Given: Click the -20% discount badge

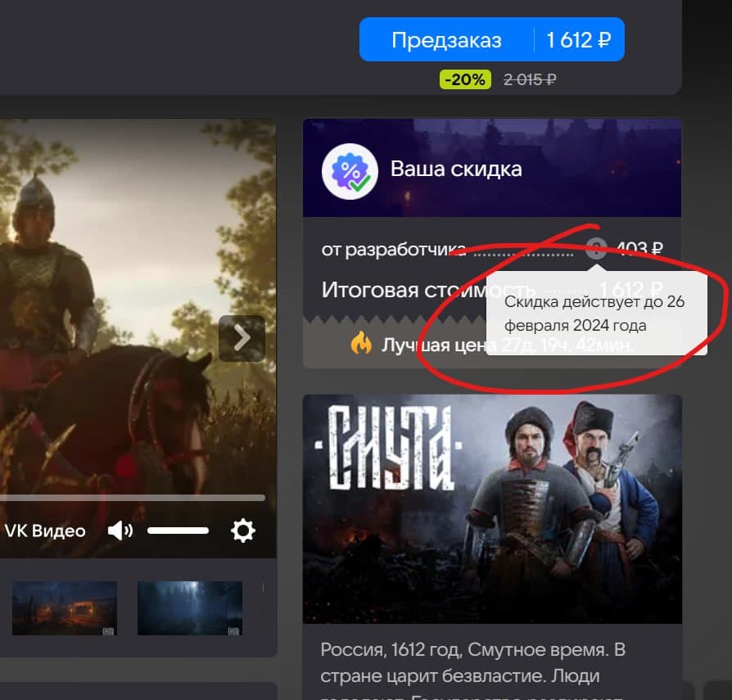Looking at the screenshot, I should [465, 79].
